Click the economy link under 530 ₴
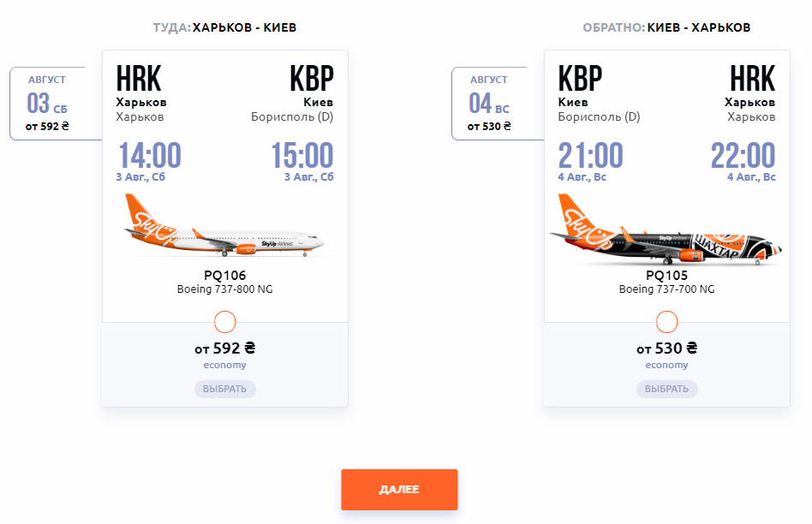The height and width of the screenshot is (524, 812). click(666, 365)
